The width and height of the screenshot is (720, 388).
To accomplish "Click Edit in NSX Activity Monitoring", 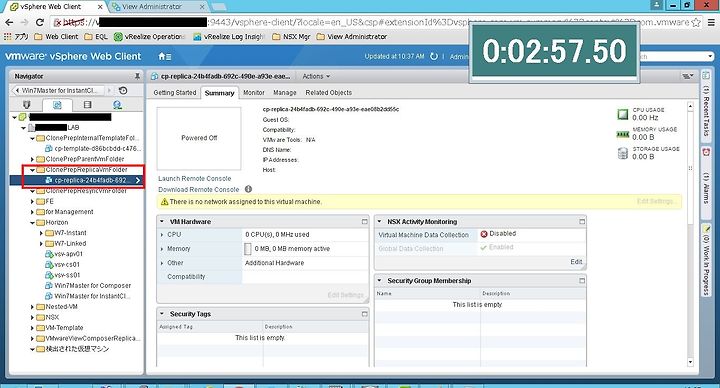I will (576, 262).
